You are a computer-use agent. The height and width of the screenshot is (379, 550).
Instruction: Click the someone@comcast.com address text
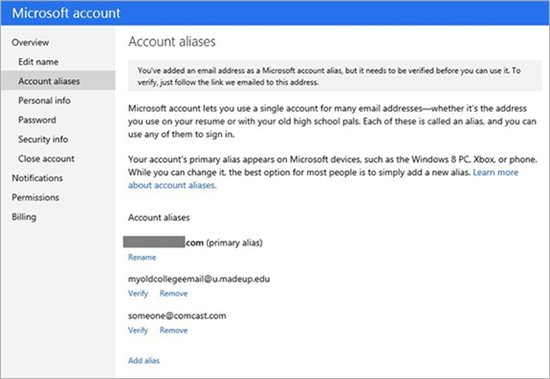click(x=177, y=315)
